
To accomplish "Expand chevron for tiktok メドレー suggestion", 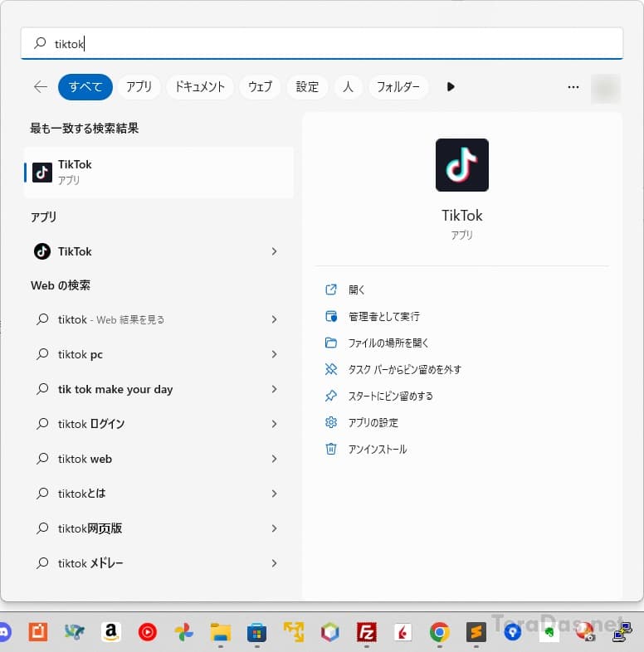I will pos(274,563).
